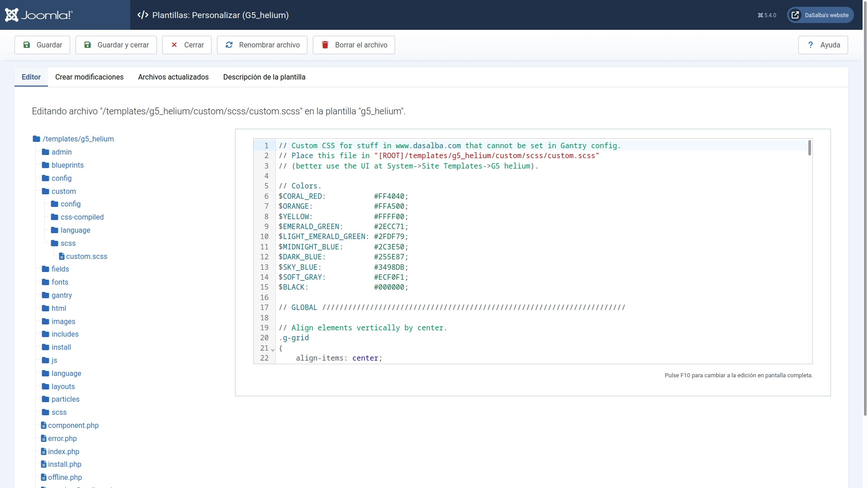This screenshot has height=488, width=868.
Task: Open DaSalba's website external link icon
Action: click(795, 15)
